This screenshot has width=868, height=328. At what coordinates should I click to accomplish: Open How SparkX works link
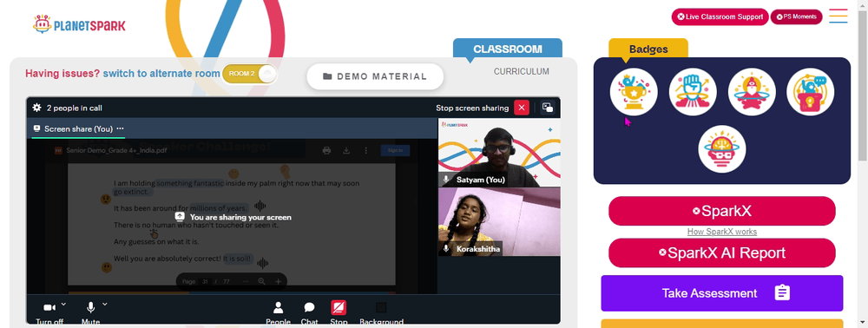[x=722, y=232]
